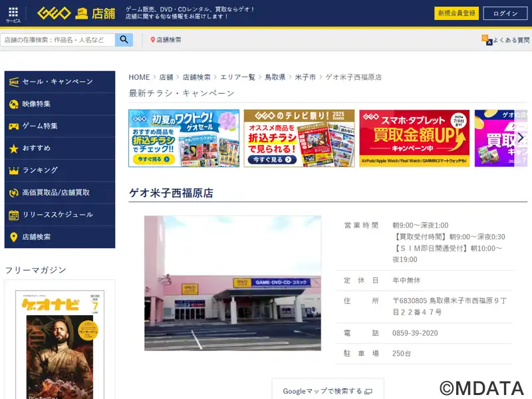Click the game controller icon for ゲーム特集
This screenshot has height=399, width=532.
pos(13,126)
